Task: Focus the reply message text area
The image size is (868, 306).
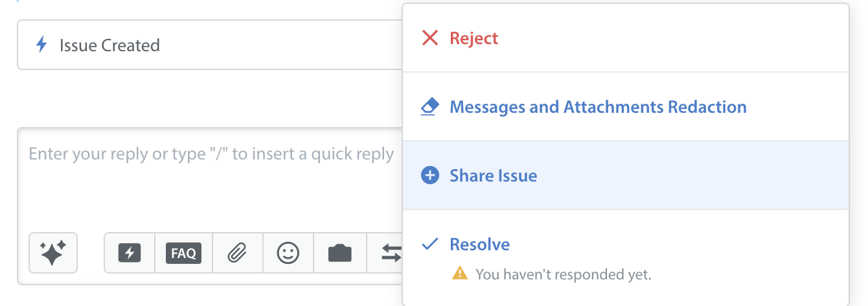Action: (210, 178)
